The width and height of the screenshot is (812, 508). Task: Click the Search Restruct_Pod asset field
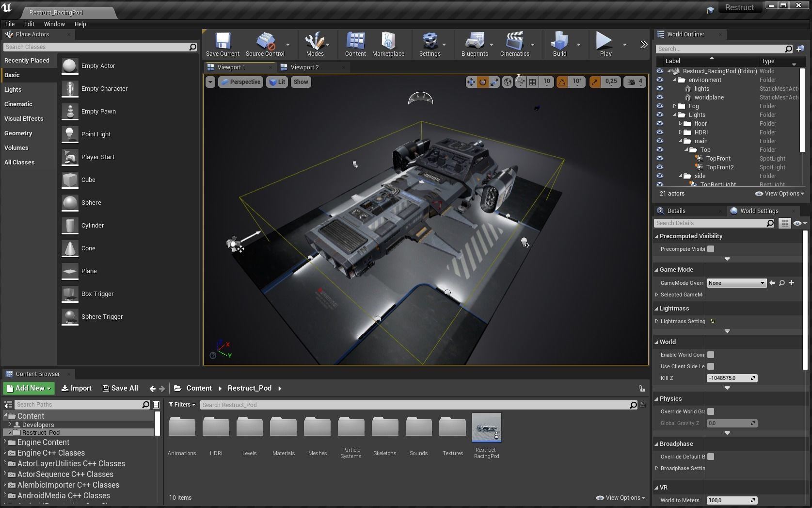pos(419,405)
